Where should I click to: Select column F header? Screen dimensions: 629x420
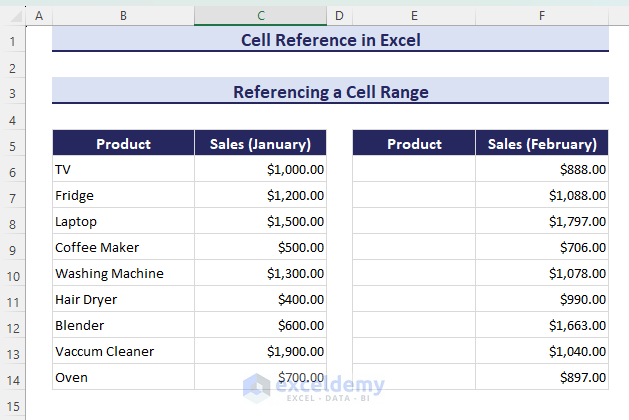coord(541,16)
